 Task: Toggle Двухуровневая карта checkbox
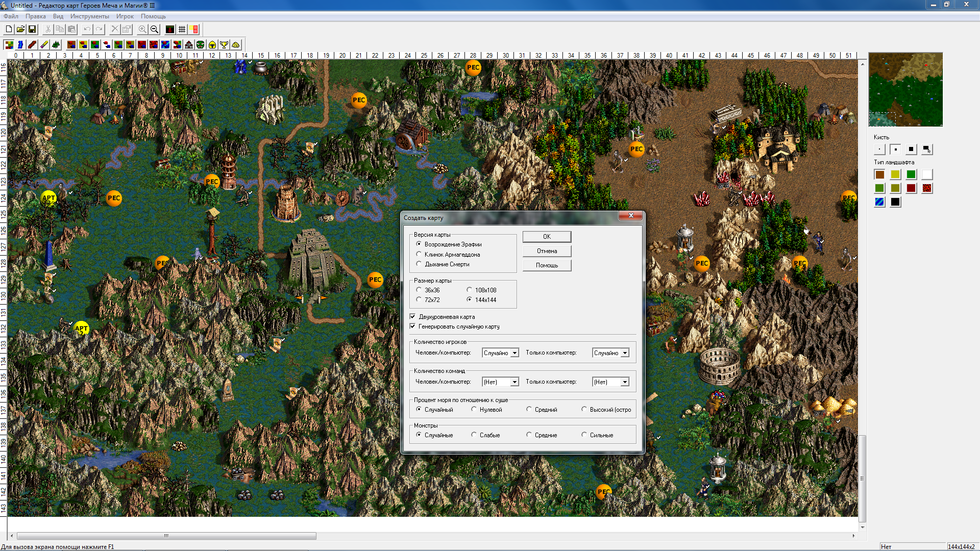[x=443, y=316]
